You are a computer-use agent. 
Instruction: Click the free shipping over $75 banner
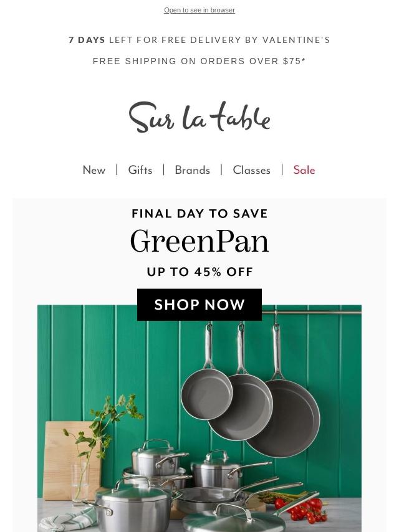pos(199,61)
